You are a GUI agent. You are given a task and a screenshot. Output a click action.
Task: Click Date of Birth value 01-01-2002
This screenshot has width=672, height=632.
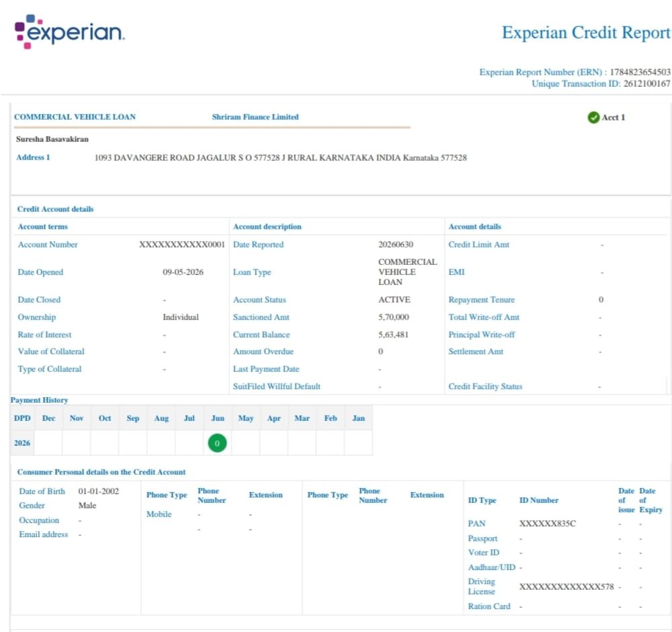pyautogui.click(x=98, y=491)
